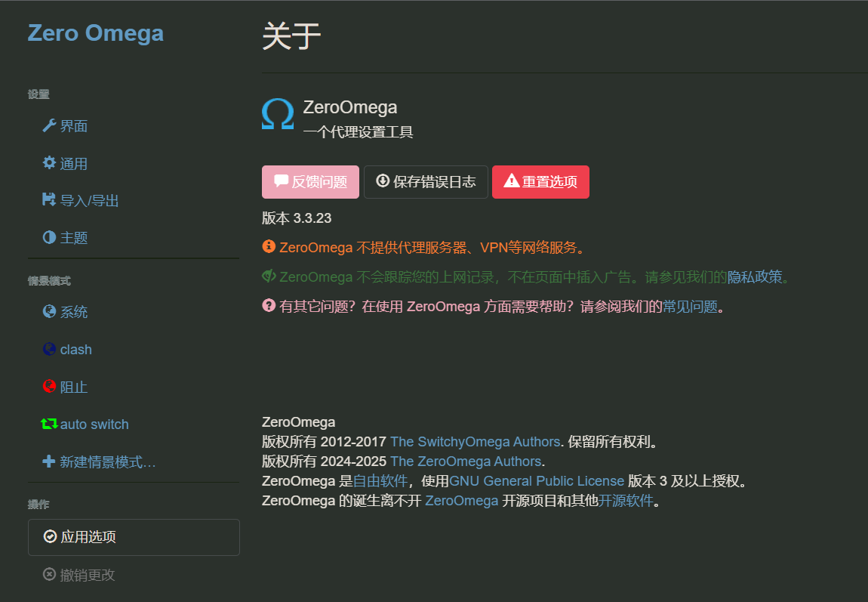This screenshot has width=868, height=602.
Task: Click the 应用选项 button
Action: (134, 537)
